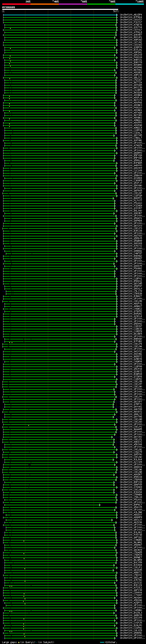Select the UniRef100_A8X872 label
Image resolution: width=146 pixels, height=644 pixels.
click(131, 412)
